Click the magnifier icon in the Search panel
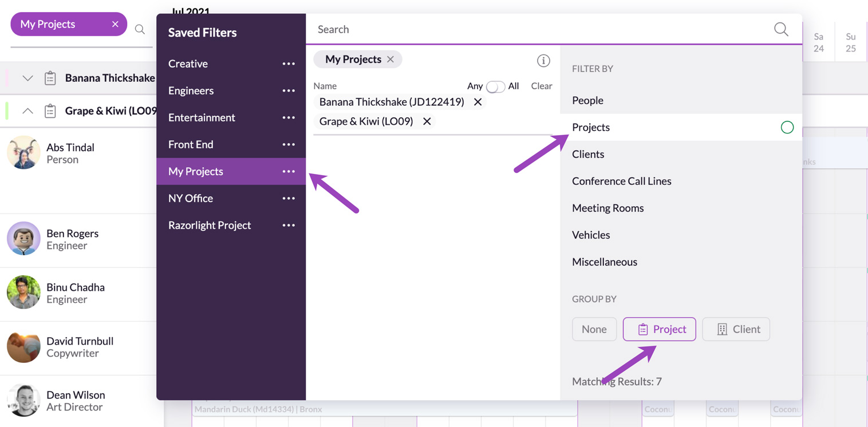 [x=780, y=29]
